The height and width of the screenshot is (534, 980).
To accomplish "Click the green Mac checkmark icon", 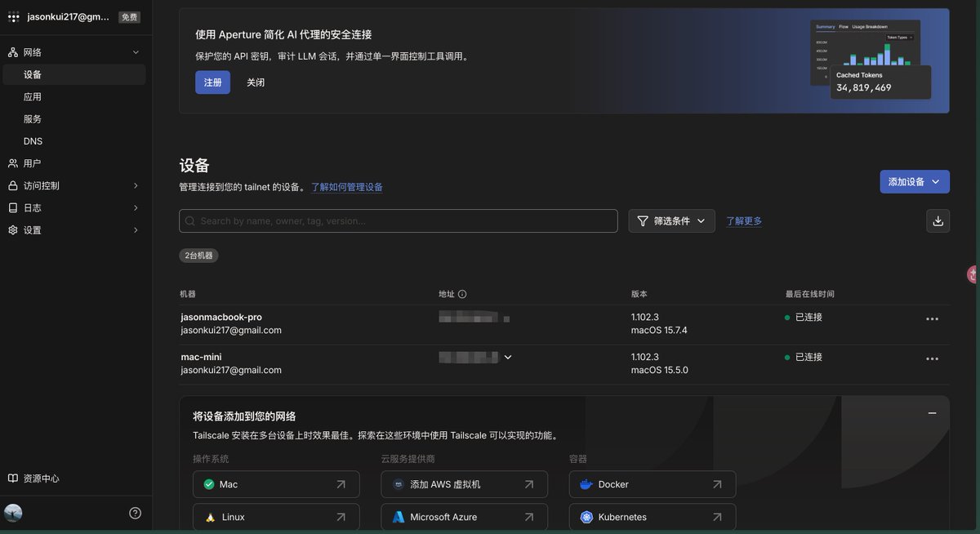I will click(210, 484).
